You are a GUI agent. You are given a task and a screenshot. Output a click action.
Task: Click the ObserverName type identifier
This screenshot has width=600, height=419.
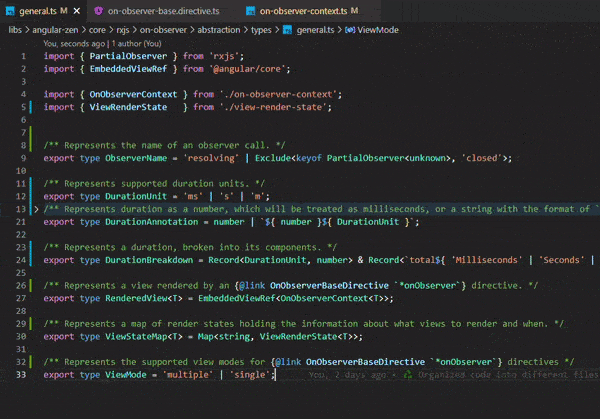(x=136, y=158)
